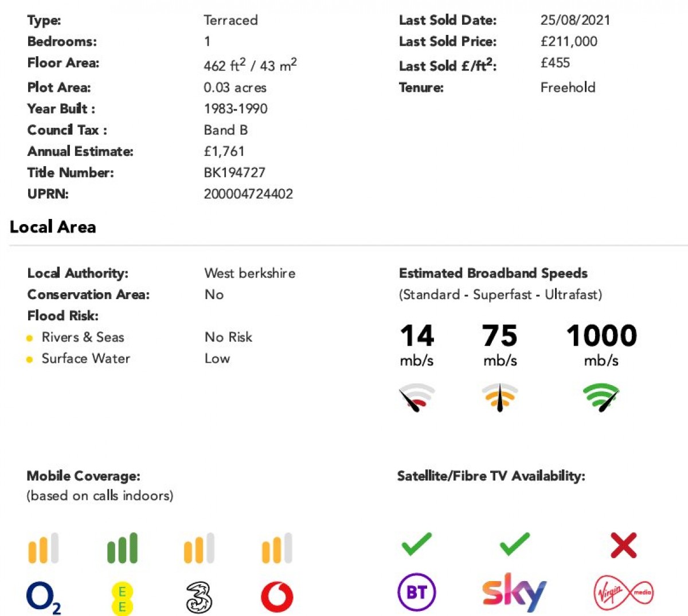Click the O2 mobile network logo

coord(44,598)
